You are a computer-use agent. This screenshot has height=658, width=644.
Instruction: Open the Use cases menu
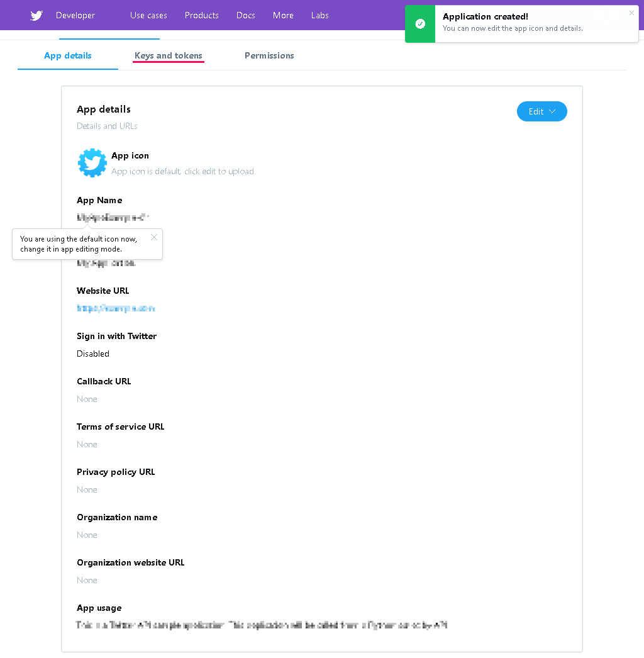148,16
